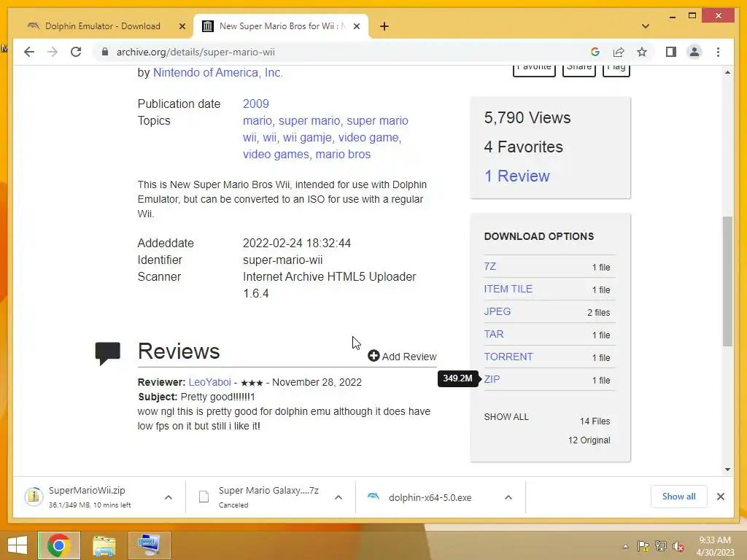Viewport: 747px width, 560px height.
Task: Close the New Super Mario Bros tab
Action: 356,26
